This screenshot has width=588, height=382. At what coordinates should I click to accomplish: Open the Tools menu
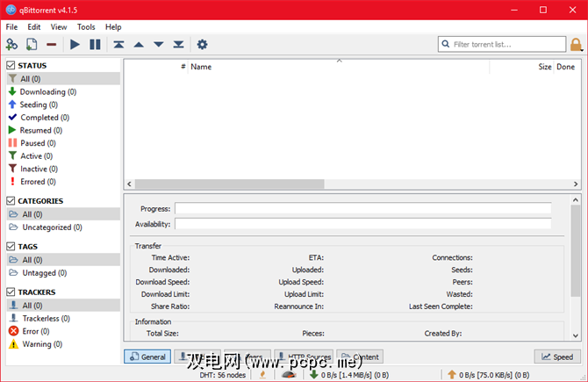tap(86, 27)
